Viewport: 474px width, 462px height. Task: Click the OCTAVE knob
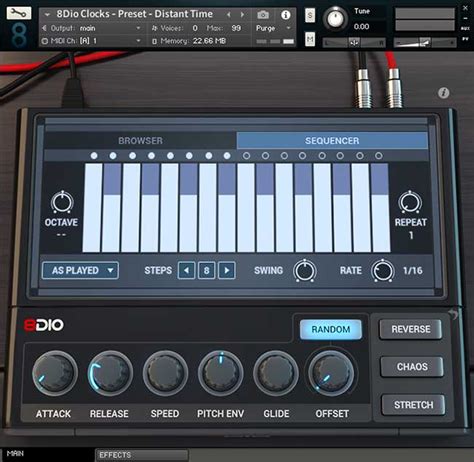click(62, 202)
